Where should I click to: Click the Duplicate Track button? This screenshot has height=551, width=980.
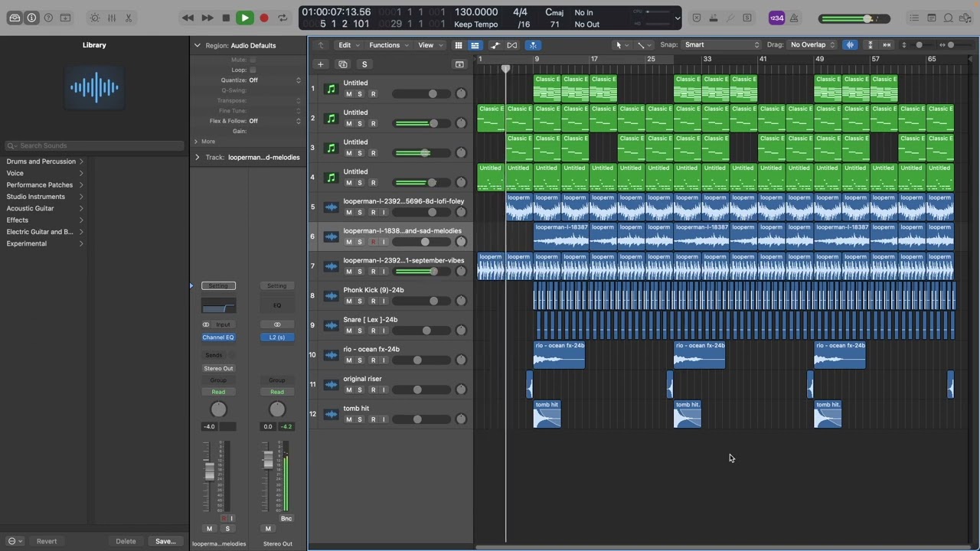coord(342,64)
